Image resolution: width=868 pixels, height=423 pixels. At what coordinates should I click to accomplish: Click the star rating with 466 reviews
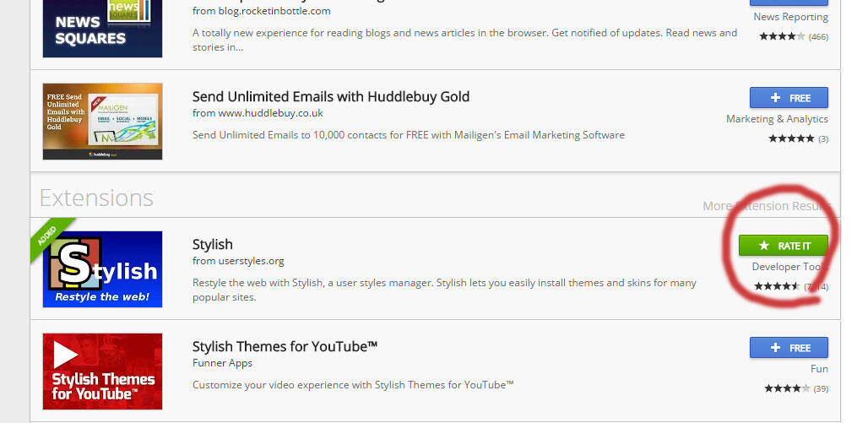point(794,36)
